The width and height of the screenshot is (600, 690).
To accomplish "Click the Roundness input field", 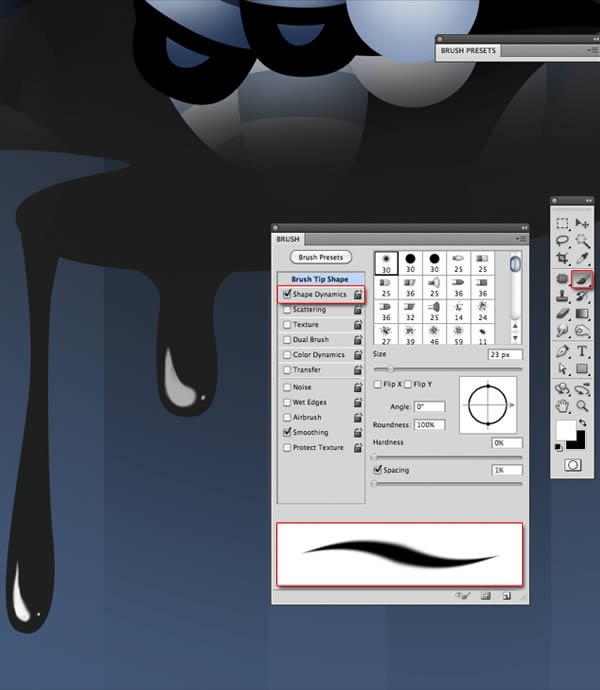I will [429, 425].
